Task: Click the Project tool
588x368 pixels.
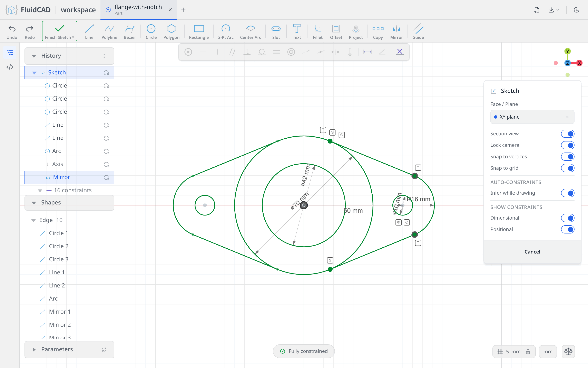Action: (x=356, y=31)
